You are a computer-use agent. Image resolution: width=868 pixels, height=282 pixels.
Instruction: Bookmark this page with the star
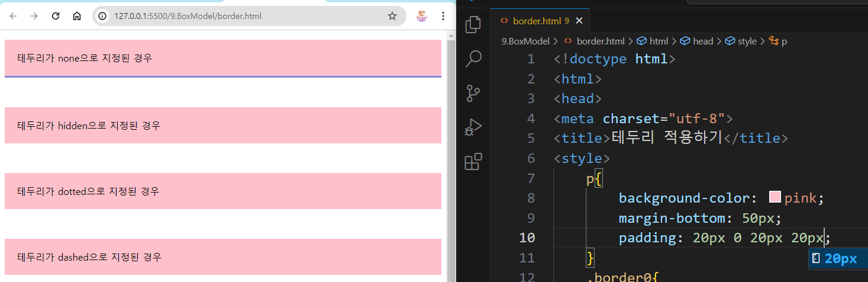pyautogui.click(x=392, y=17)
